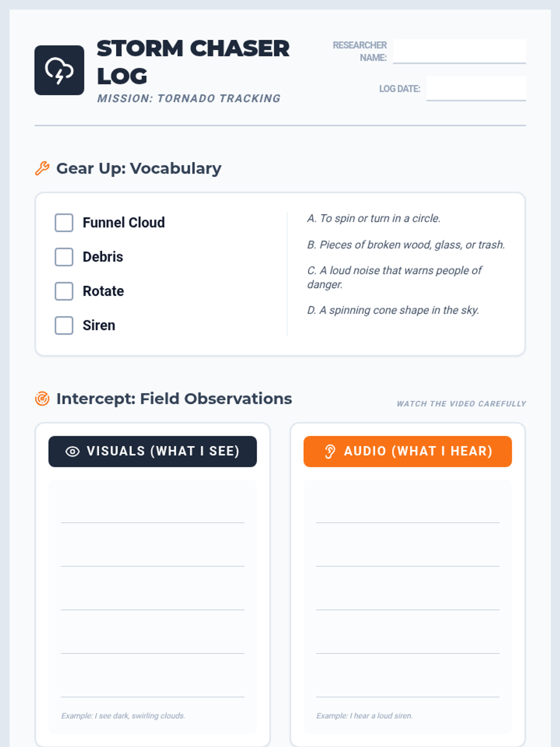Viewport: 560px width, 747px height.
Task: Click the Gear Up: Vocabulary heading
Action: pyautogui.click(x=139, y=168)
